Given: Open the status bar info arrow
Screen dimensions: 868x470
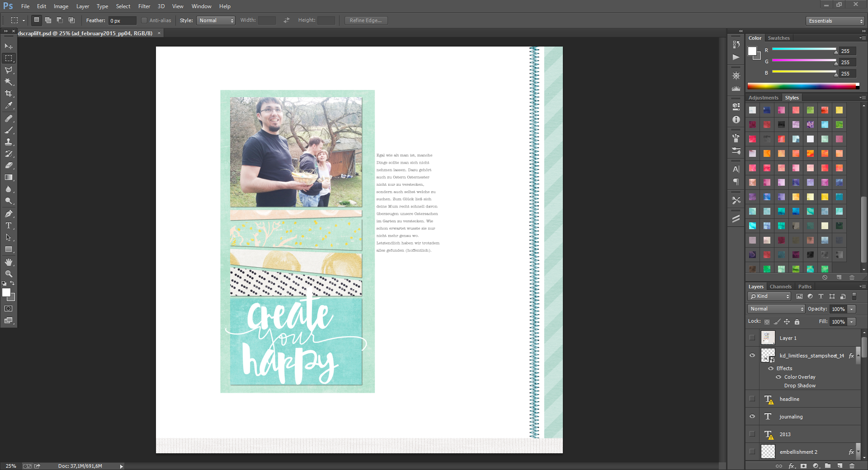Looking at the screenshot, I should tap(121, 466).
